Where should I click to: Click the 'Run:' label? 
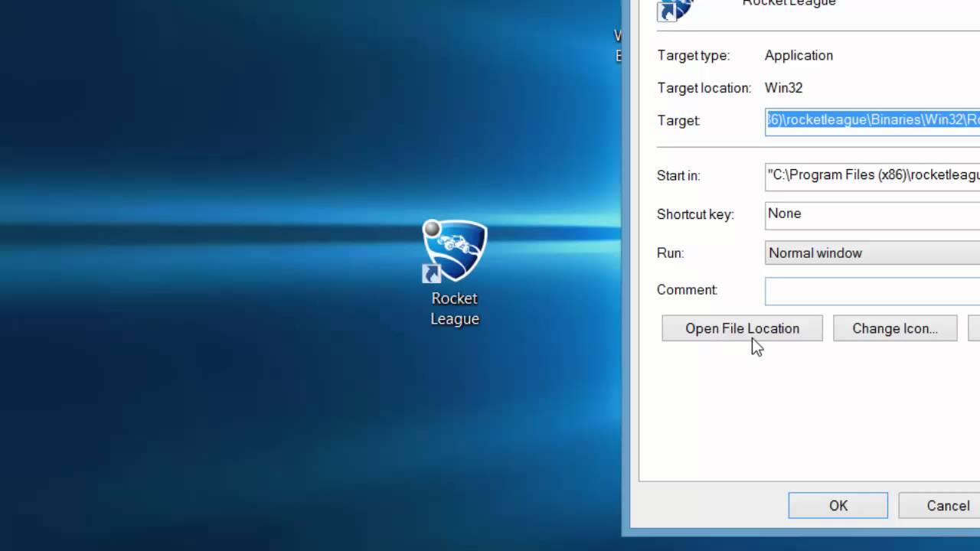tap(670, 253)
